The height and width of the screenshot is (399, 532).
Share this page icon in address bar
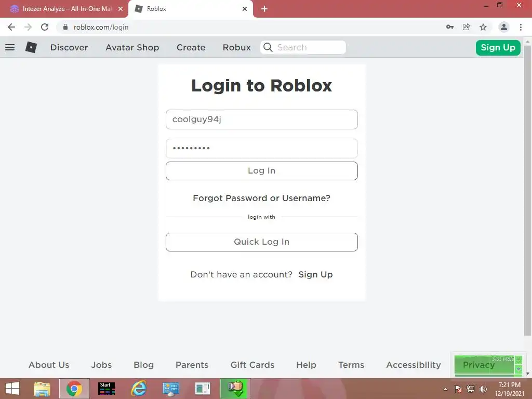click(467, 27)
